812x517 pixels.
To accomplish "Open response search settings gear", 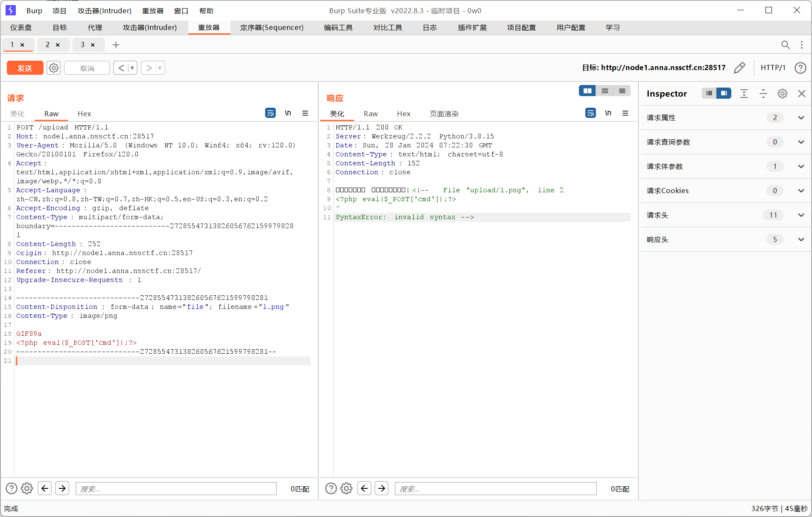I will click(x=346, y=488).
